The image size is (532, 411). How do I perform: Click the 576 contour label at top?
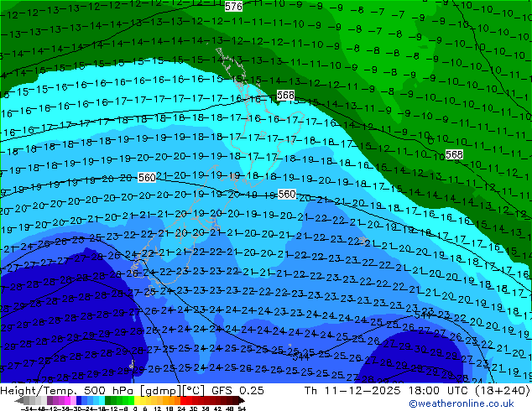[234, 6]
